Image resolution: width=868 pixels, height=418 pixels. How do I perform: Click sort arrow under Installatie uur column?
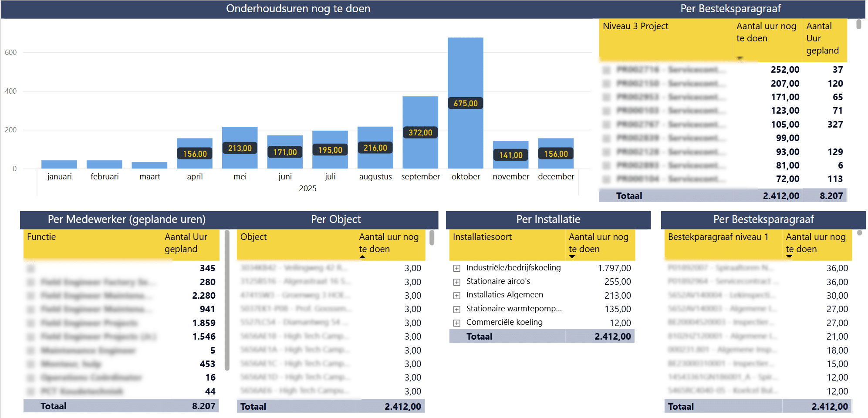click(x=572, y=257)
